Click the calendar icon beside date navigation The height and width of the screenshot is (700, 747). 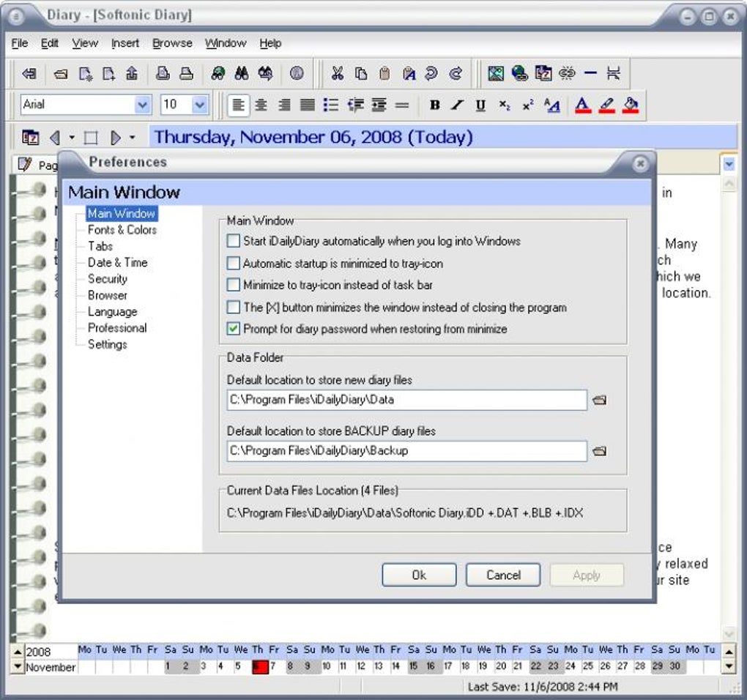click(31, 138)
